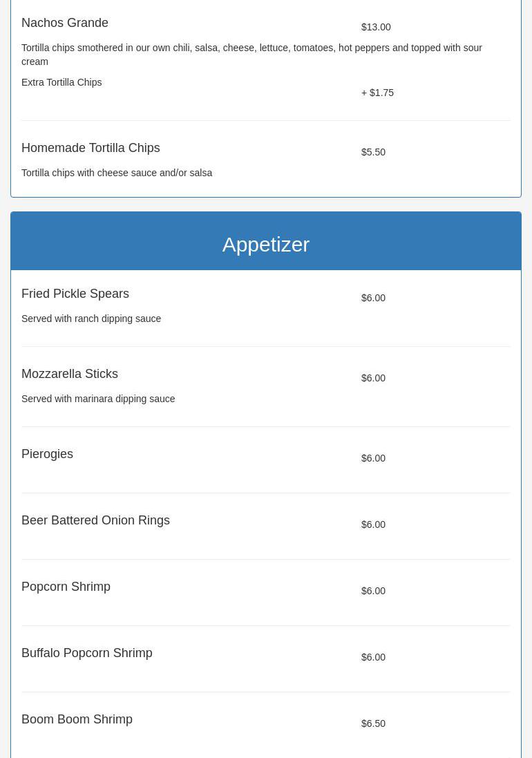Viewport: 532px width, 758px height.
Task: Open the Mozzarella Sticks item
Action: [70, 374]
